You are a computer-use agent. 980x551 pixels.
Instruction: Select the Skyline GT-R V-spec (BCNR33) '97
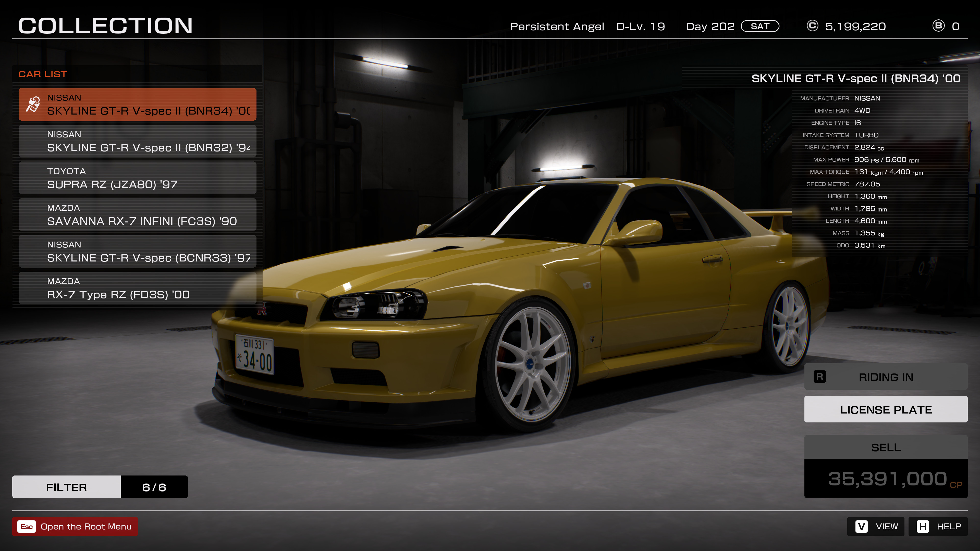(x=137, y=251)
